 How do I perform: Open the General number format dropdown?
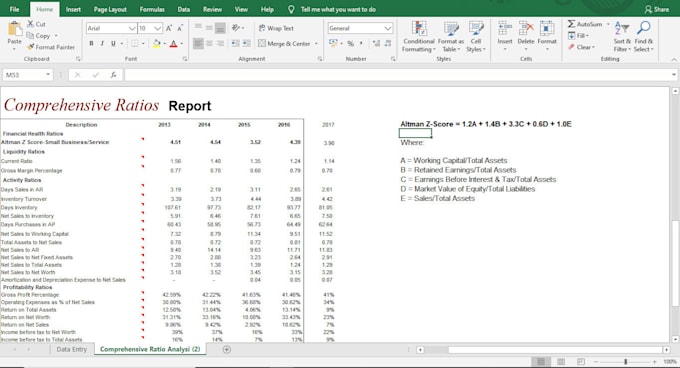point(388,28)
